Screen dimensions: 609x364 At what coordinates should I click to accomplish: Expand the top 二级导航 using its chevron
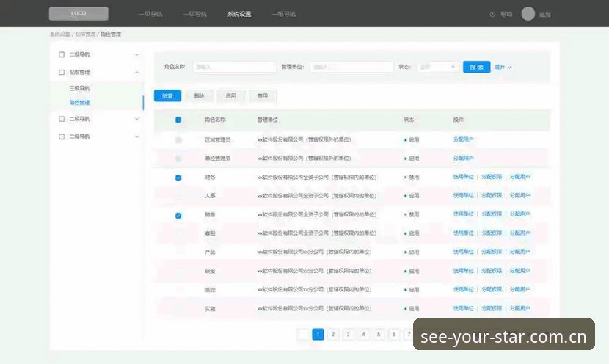tap(136, 55)
